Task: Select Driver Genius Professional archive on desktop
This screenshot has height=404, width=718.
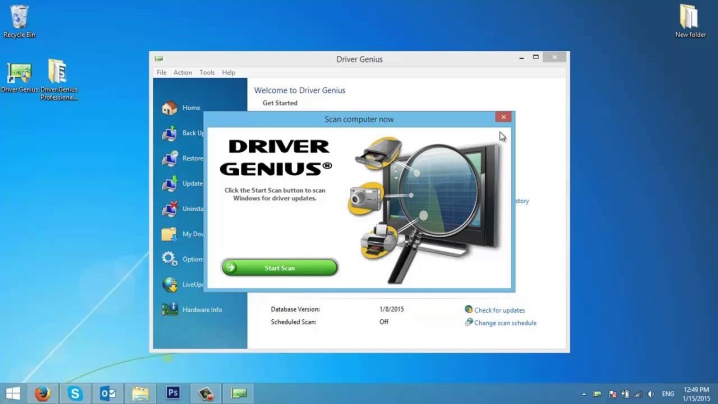Action: (58, 79)
